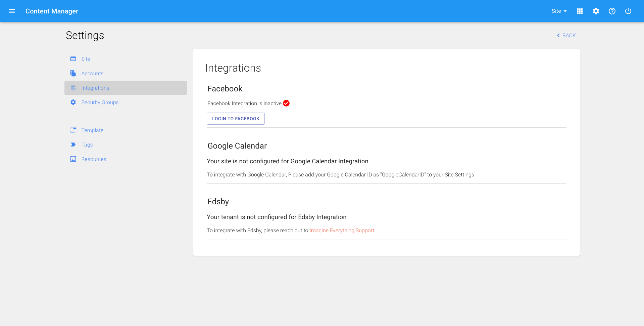
Task: Click the Content Manager title
Action: coord(52,11)
